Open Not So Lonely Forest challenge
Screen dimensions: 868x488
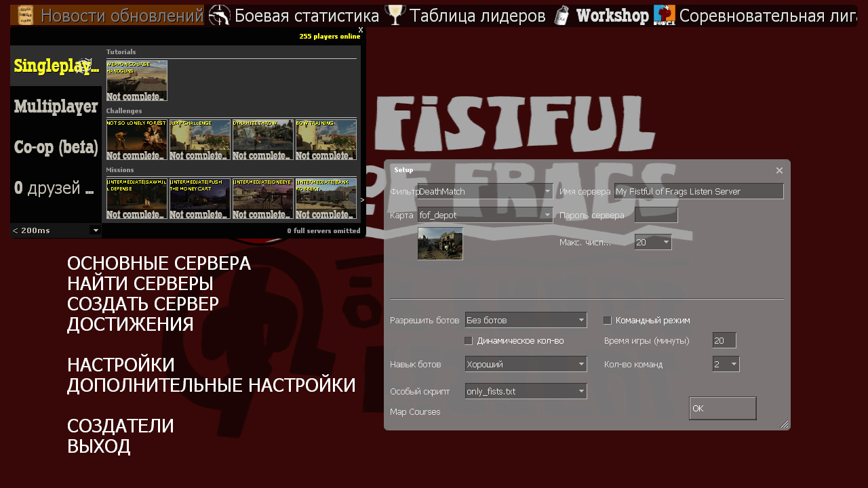coord(137,140)
